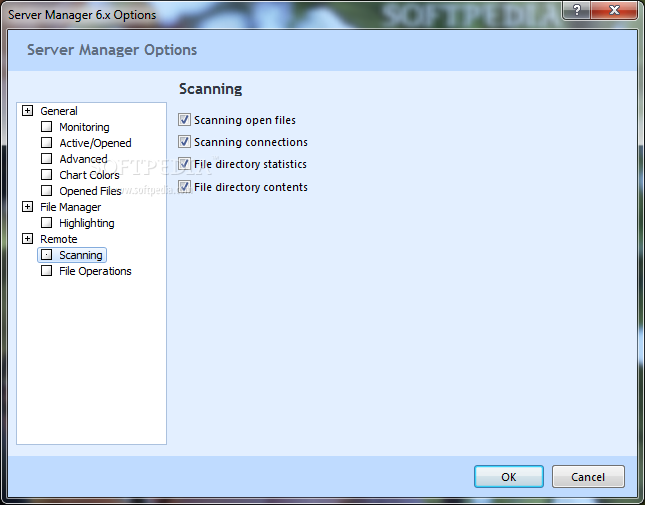Select the Monitoring options page
The width and height of the screenshot is (645, 505).
84,127
